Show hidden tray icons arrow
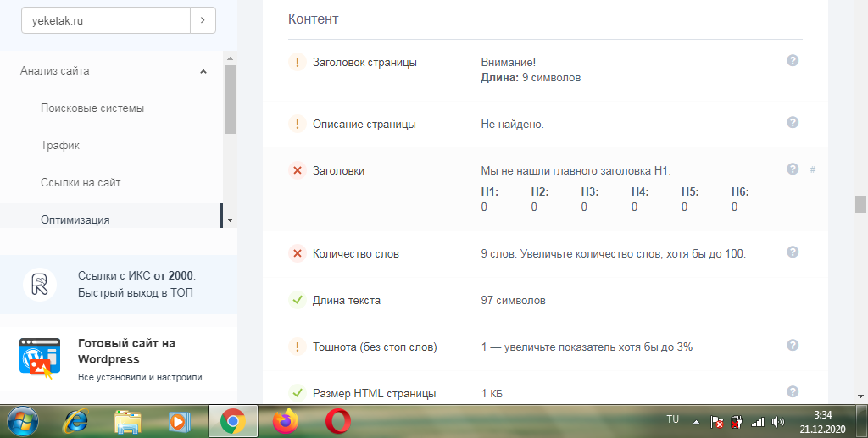This screenshot has width=868, height=438. click(x=697, y=423)
